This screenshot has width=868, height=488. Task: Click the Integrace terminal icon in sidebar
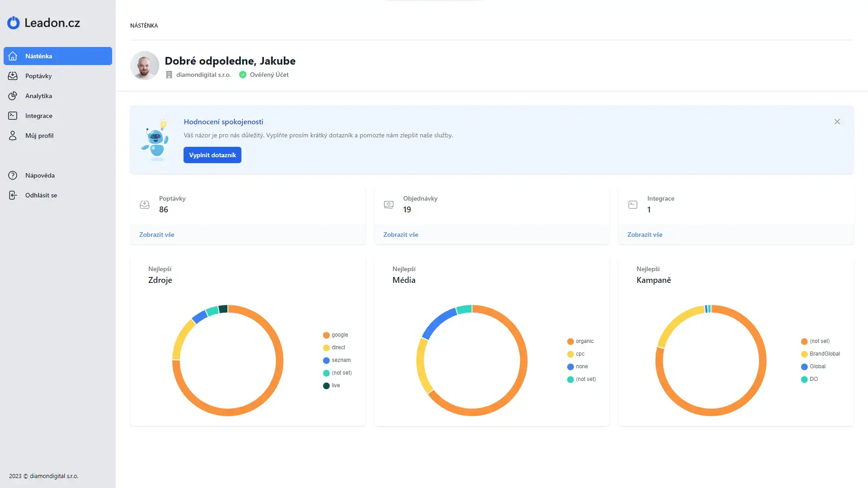(x=13, y=116)
